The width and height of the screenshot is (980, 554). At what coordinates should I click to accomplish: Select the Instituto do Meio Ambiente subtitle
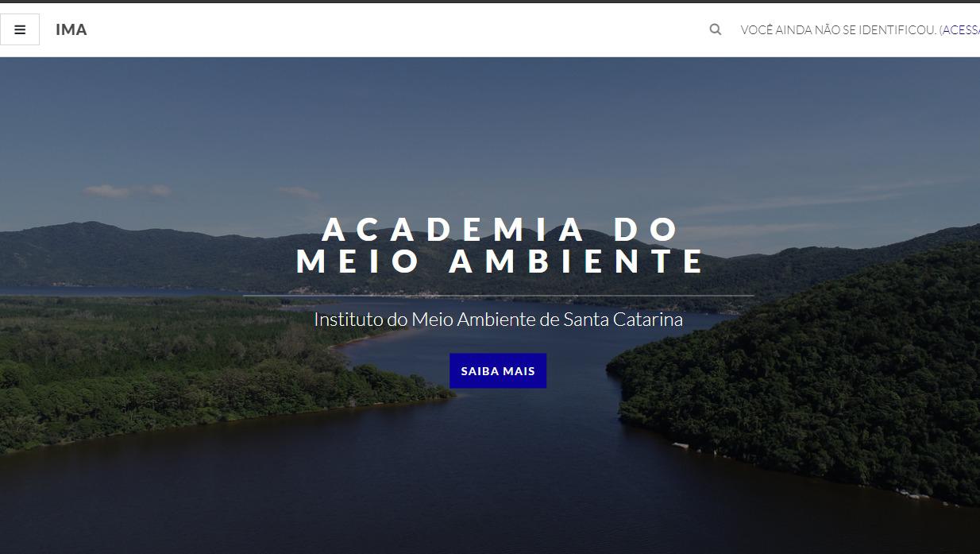498,320
